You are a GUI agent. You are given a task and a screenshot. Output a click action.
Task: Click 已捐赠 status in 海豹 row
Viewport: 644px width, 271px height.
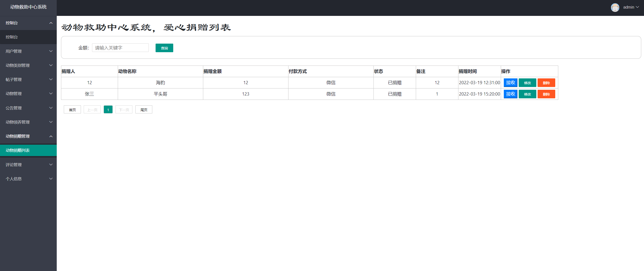point(395,83)
